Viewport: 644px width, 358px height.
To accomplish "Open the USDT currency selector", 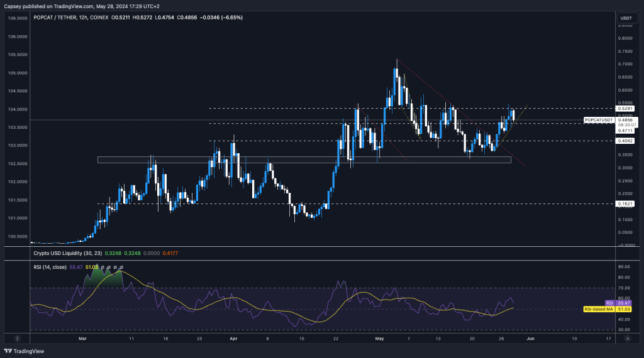I will (x=626, y=18).
